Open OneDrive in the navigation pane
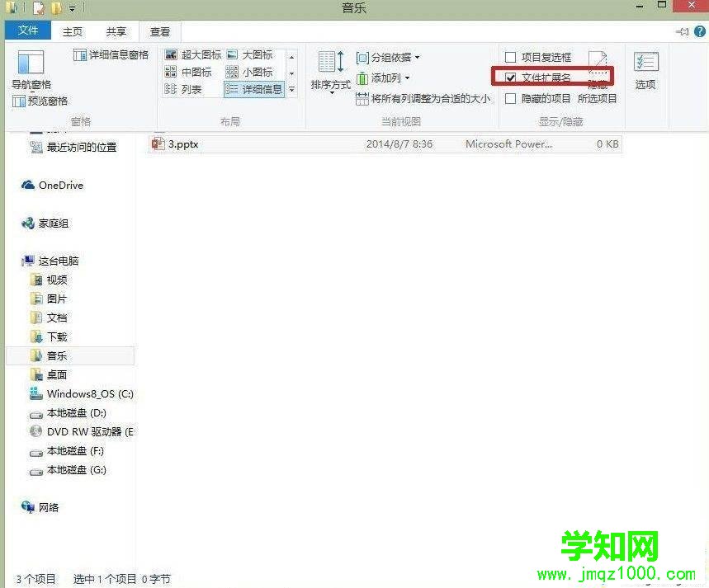Viewport: 709px width, 588px height. (x=53, y=185)
